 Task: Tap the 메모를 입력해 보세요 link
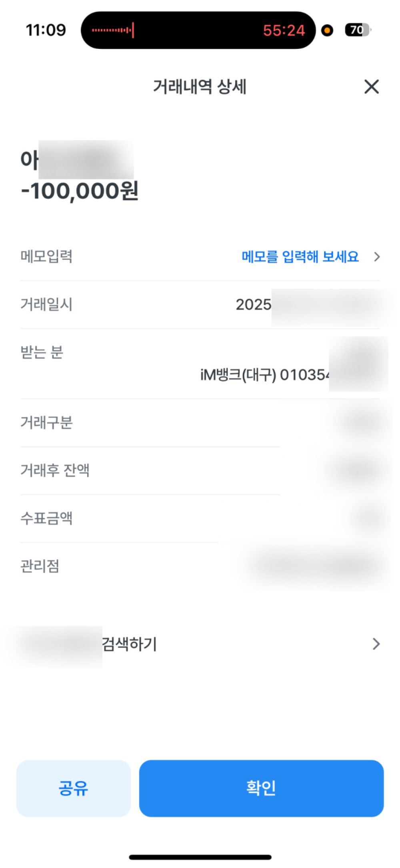pos(300,257)
